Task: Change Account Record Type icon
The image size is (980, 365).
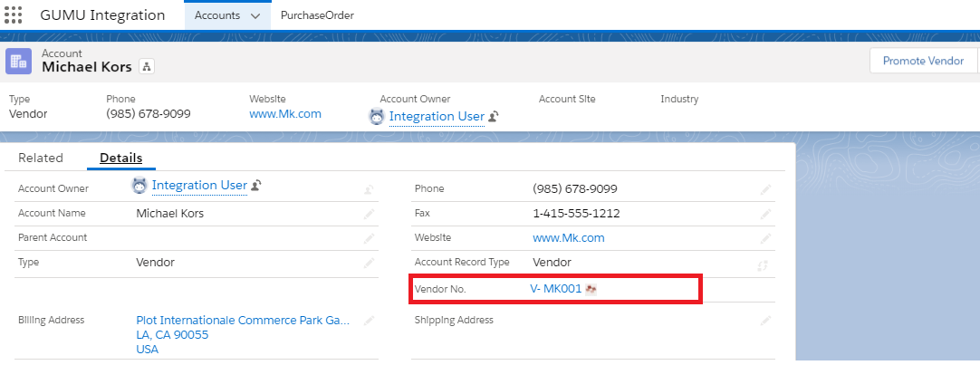Action: (x=763, y=265)
